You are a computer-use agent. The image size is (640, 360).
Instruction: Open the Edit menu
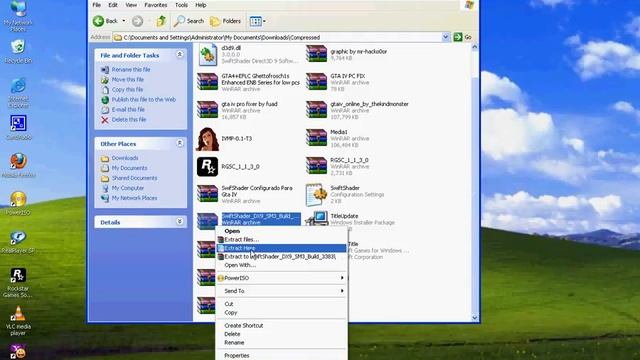(x=113, y=5)
